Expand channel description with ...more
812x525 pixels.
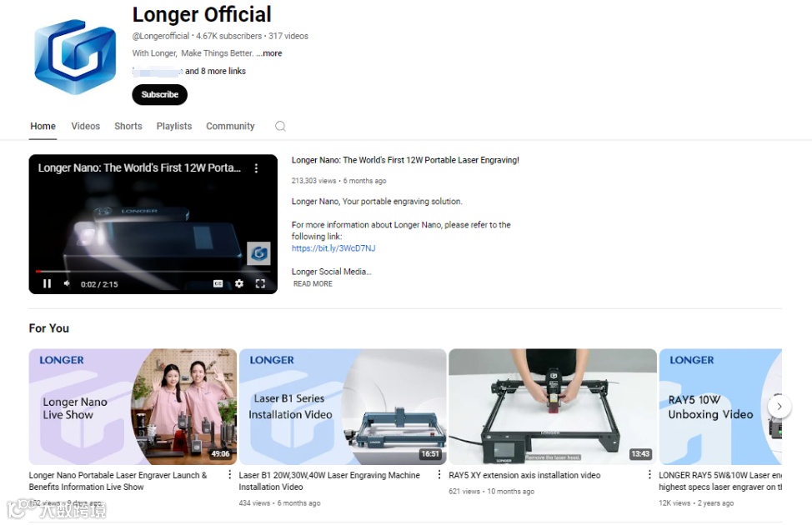[269, 53]
